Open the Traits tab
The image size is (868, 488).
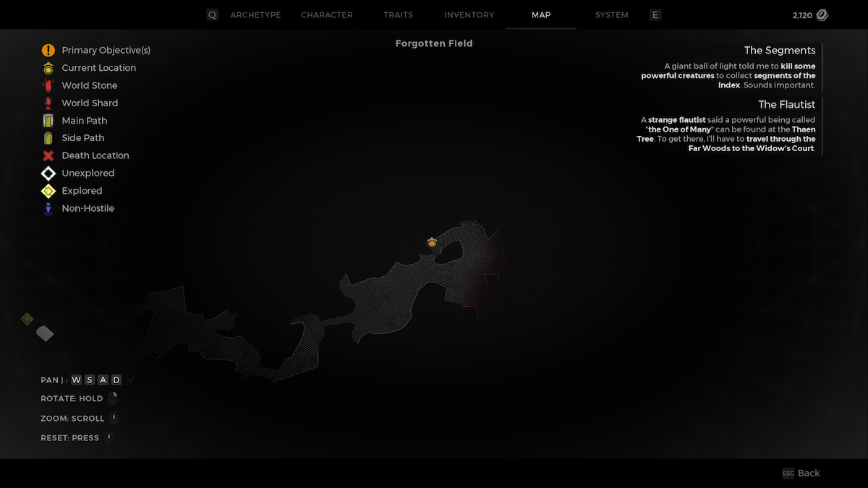pos(398,15)
